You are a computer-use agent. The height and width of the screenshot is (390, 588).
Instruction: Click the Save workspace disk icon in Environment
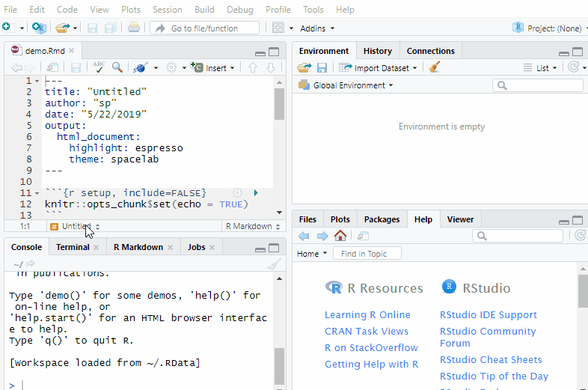pos(322,68)
